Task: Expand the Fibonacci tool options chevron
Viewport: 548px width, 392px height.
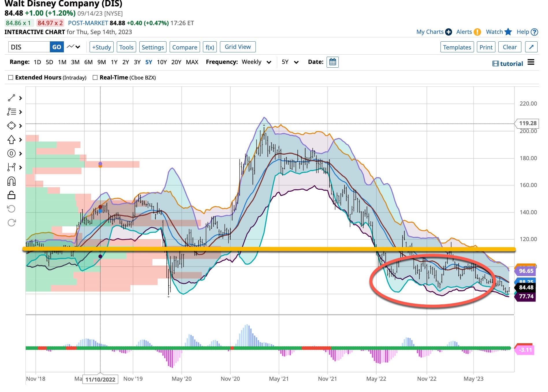Action: [x=21, y=112]
